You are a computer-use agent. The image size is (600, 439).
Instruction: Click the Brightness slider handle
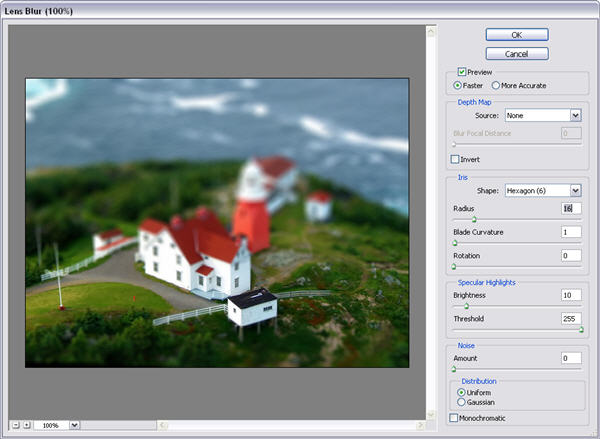pos(466,306)
